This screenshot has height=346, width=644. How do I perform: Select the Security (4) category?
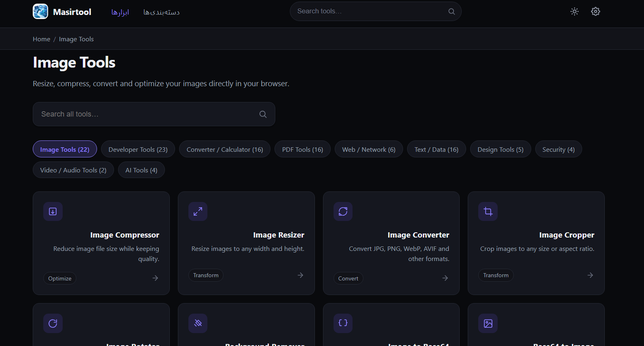[x=558, y=149]
